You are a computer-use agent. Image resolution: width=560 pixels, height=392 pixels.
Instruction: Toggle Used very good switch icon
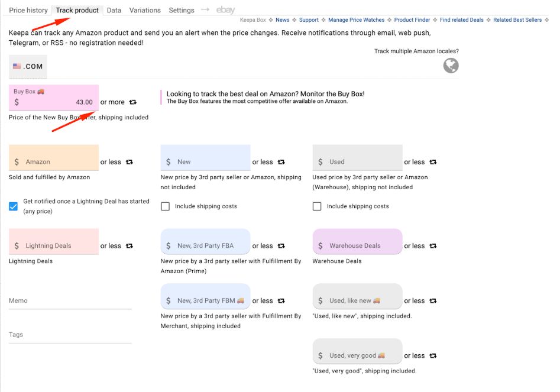coord(433,356)
